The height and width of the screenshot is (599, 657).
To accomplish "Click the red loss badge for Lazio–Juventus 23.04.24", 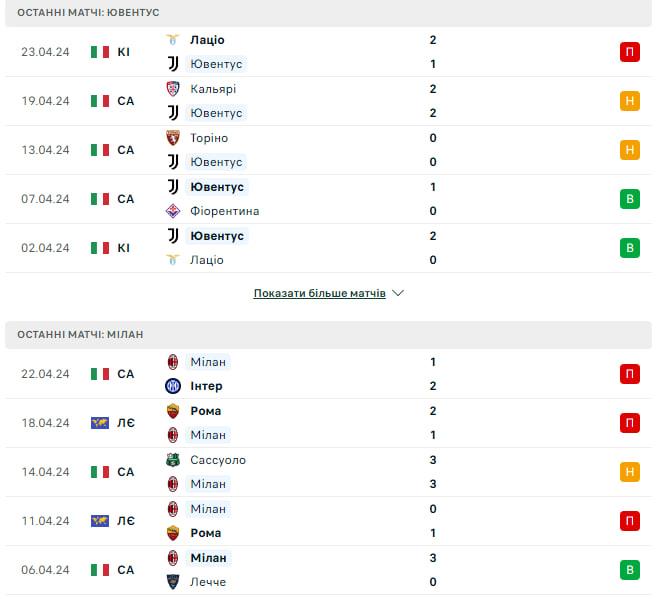I will point(629,52).
